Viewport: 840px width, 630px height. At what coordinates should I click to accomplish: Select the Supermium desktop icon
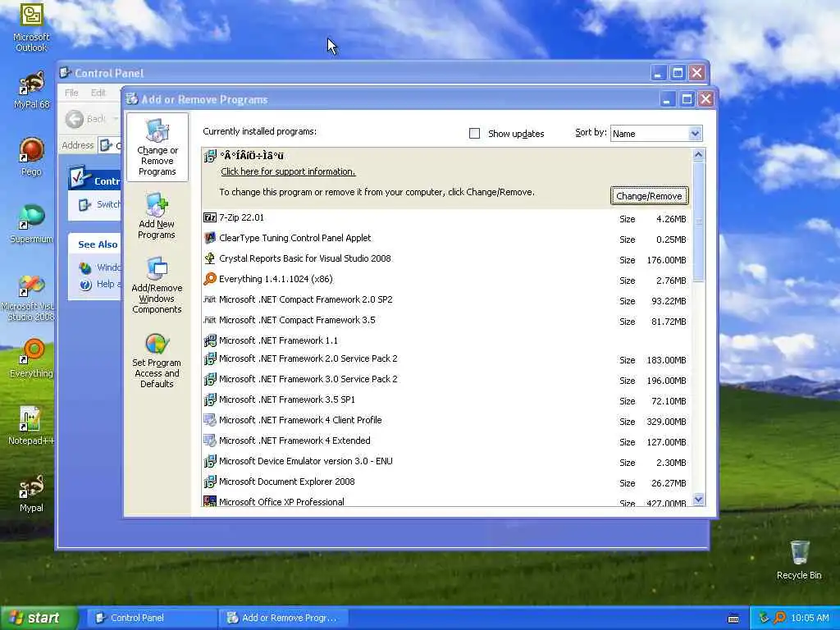tap(31, 223)
